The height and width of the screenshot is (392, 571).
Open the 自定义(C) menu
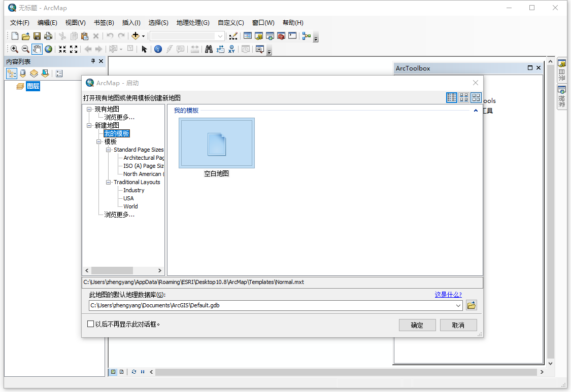(x=231, y=22)
